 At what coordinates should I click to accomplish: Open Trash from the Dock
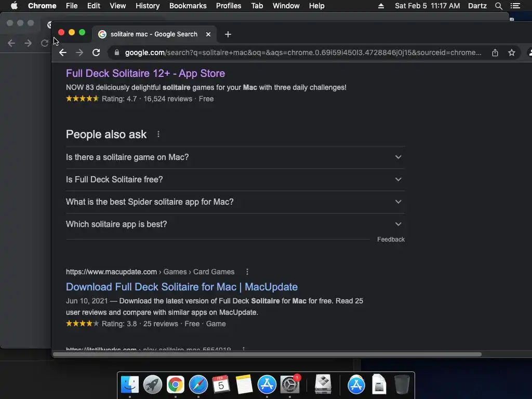402,384
